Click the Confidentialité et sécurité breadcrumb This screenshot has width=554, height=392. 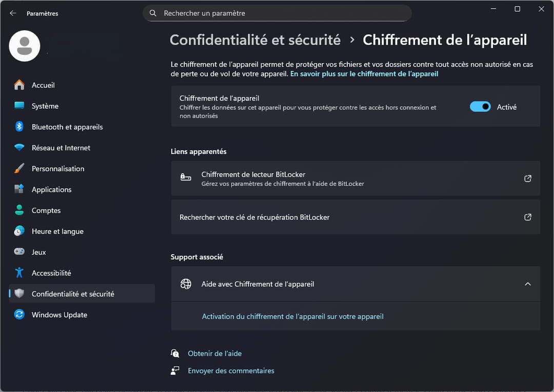click(x=255, y=40)
